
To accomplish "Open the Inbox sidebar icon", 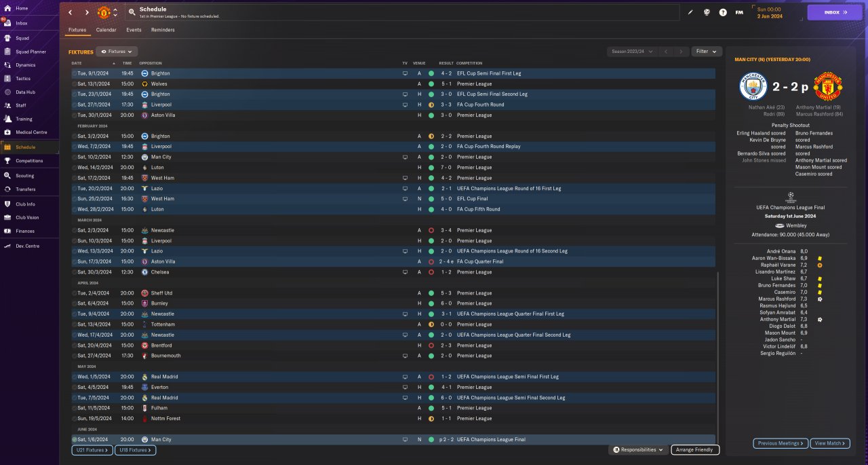I will click(7, 22).
